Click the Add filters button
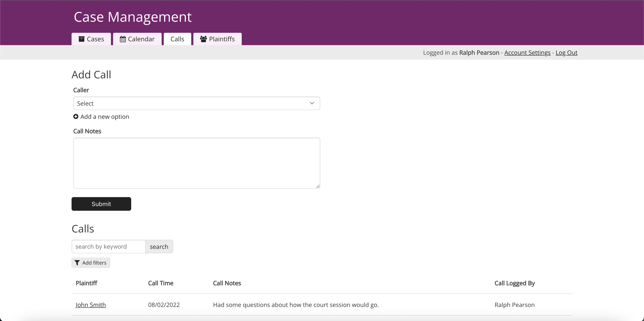 [91, 263]
